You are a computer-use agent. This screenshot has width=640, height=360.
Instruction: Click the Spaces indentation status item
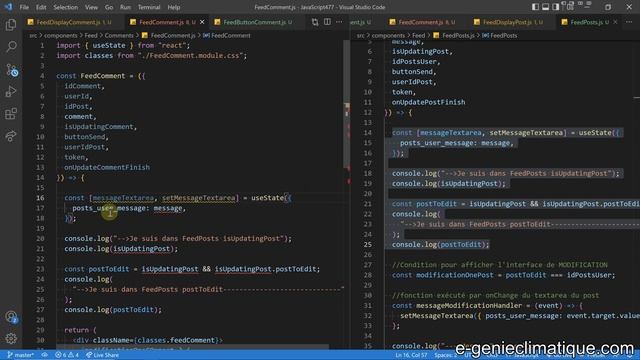click(x=445, y=355)
